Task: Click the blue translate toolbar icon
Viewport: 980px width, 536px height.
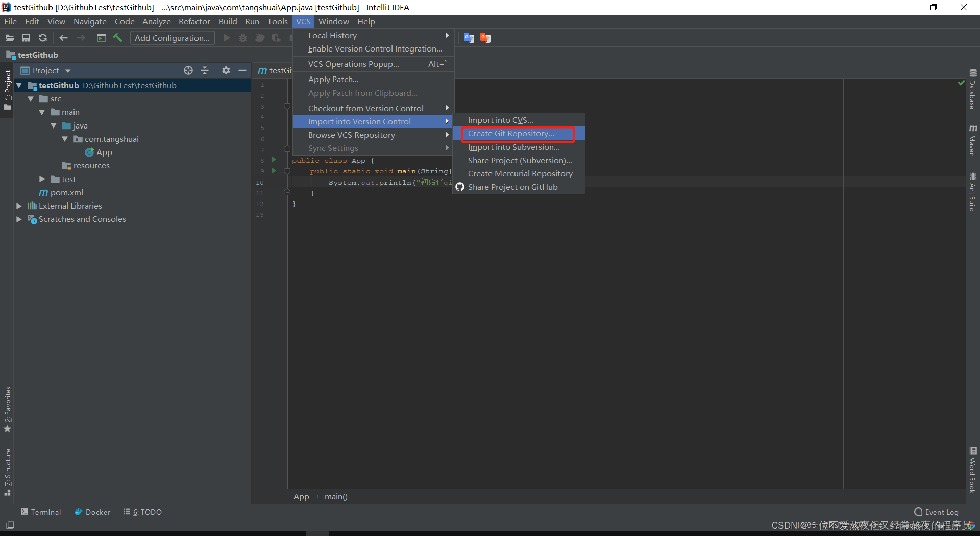Action: [469, 38]
